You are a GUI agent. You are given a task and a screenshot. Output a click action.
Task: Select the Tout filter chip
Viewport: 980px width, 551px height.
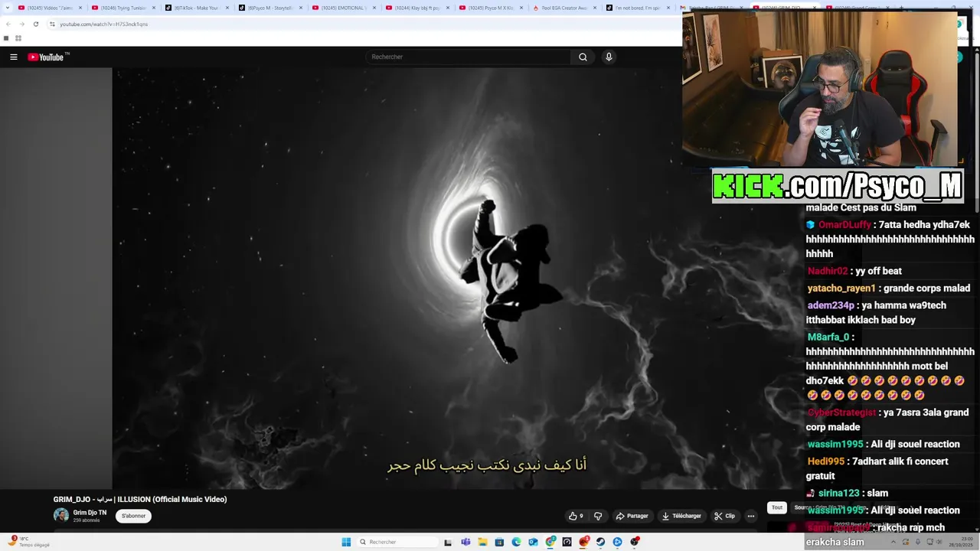(x=777, y=507)
